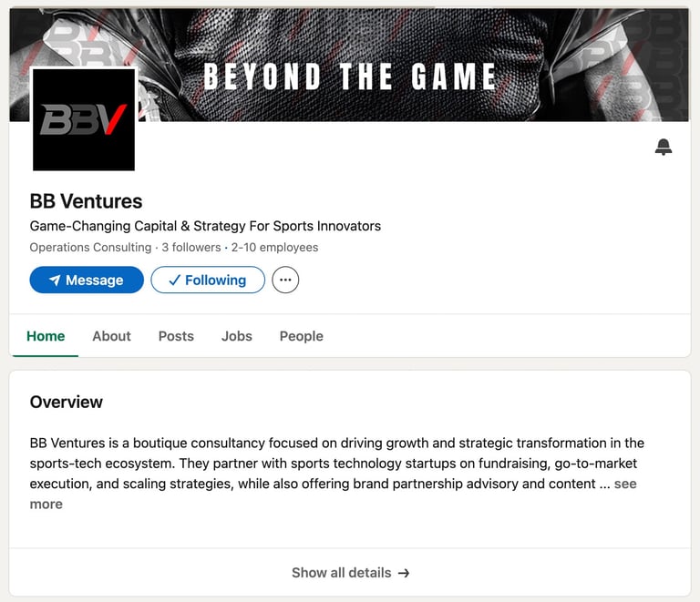Switch to the About tab
700x602 pixels.
(111, 336)
